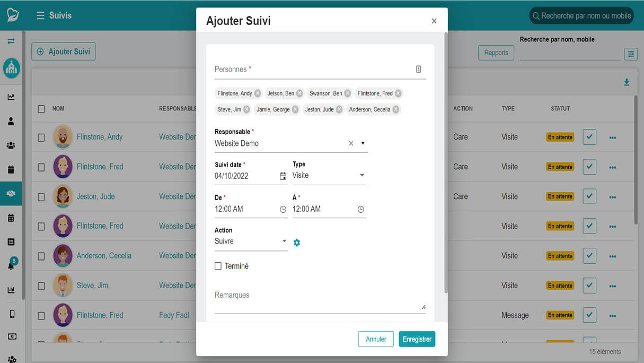Click the Ajouter Suivi button on page

click(64, 51)
